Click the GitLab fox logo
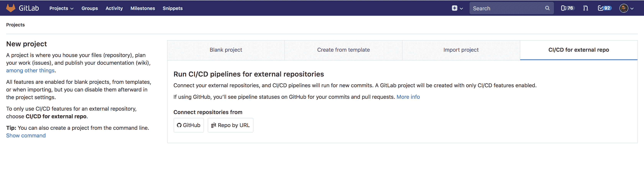The height and width of the screenshot is (173, 644). [11, 8]
